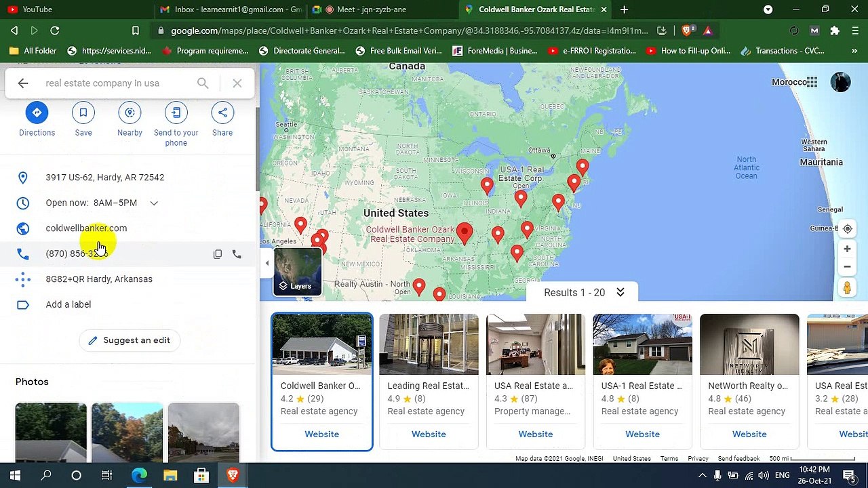
Task: Open the Free Bulk Email Veri... bookmark
Action: coord(399,51)
